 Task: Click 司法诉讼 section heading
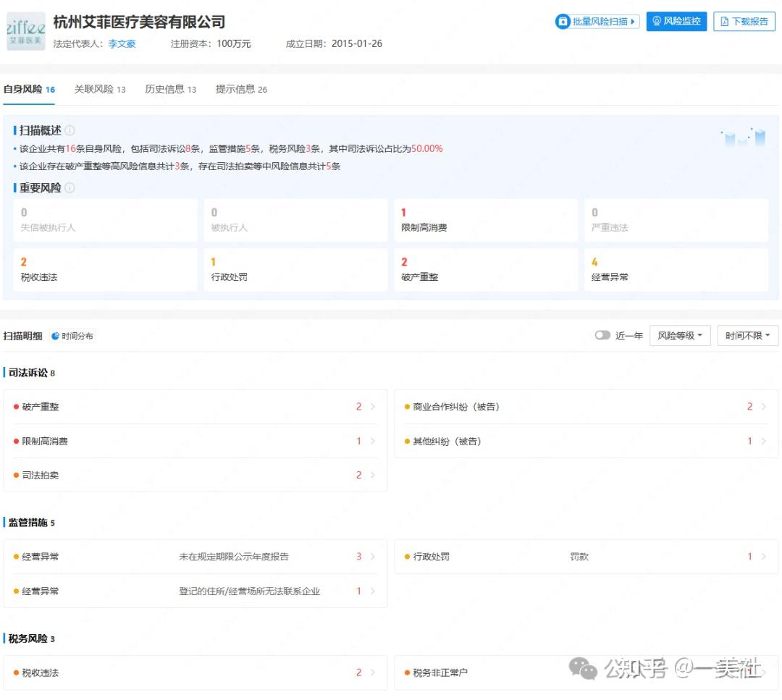tap(28, 373)
